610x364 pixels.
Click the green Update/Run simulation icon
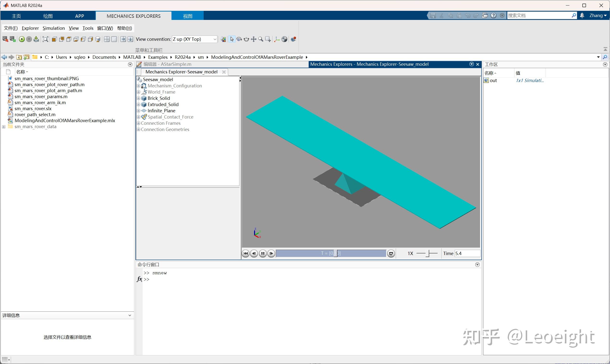pyautogui.click(x=22, y=39)
